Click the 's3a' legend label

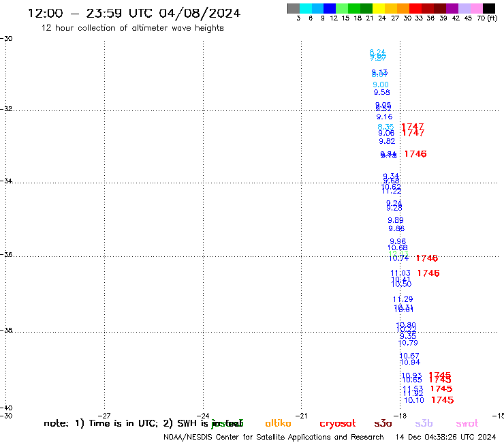383,423
